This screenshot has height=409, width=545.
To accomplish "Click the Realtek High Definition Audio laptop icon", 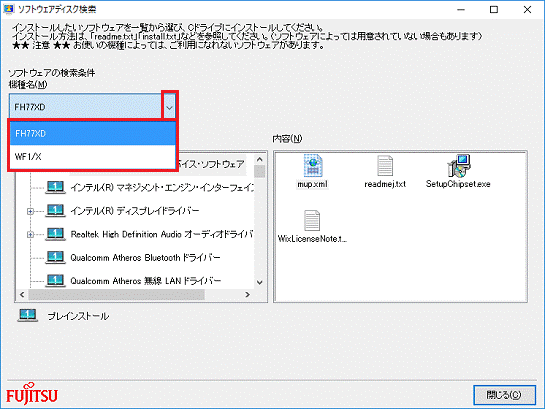I will [55, 234].
